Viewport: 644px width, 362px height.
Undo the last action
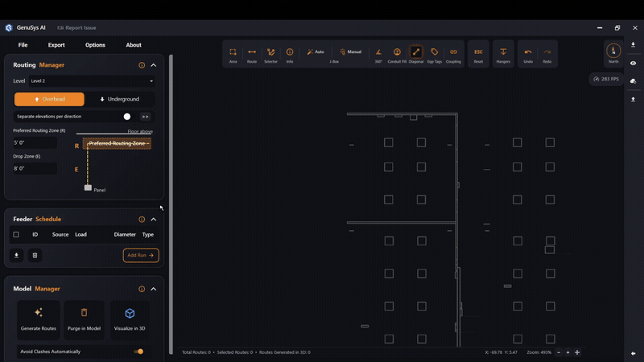(x=528, y=55)
